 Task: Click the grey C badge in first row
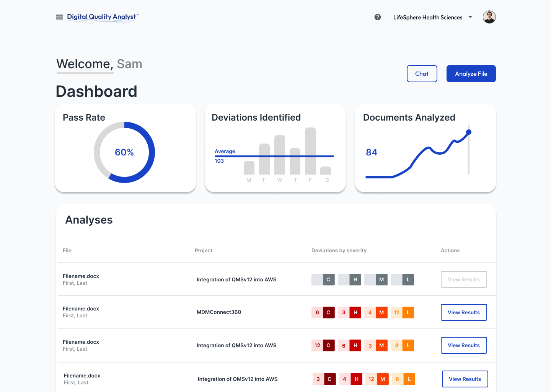[328, 279]
